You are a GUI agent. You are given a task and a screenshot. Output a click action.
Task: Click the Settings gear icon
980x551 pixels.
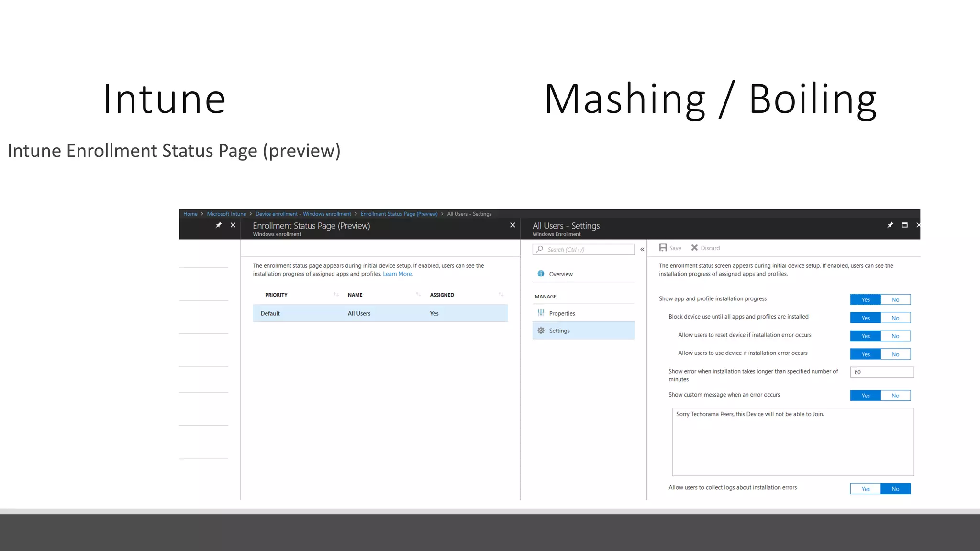(x=541, y=331)
